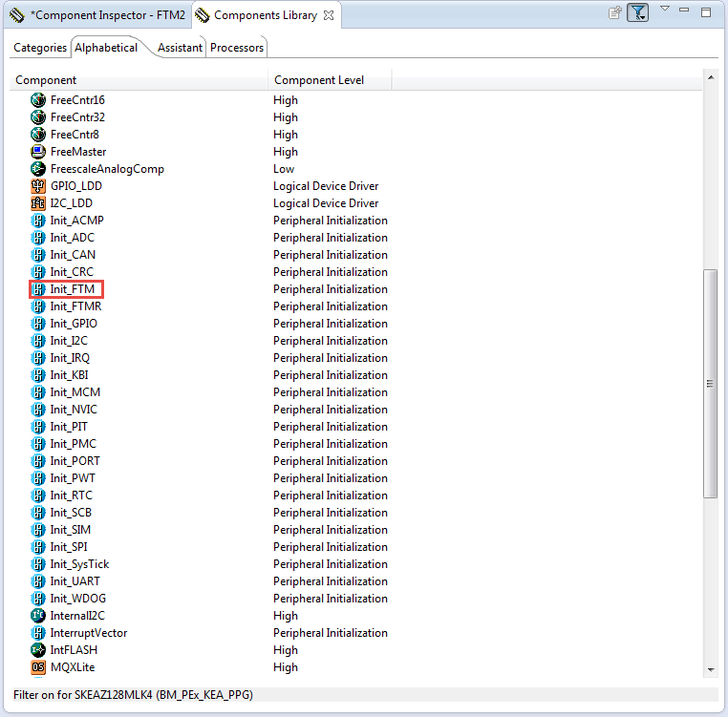This screenshot has height=717, width=728.
Task: Sort by the Component Level column header
Action: click(x=331, y=80)
